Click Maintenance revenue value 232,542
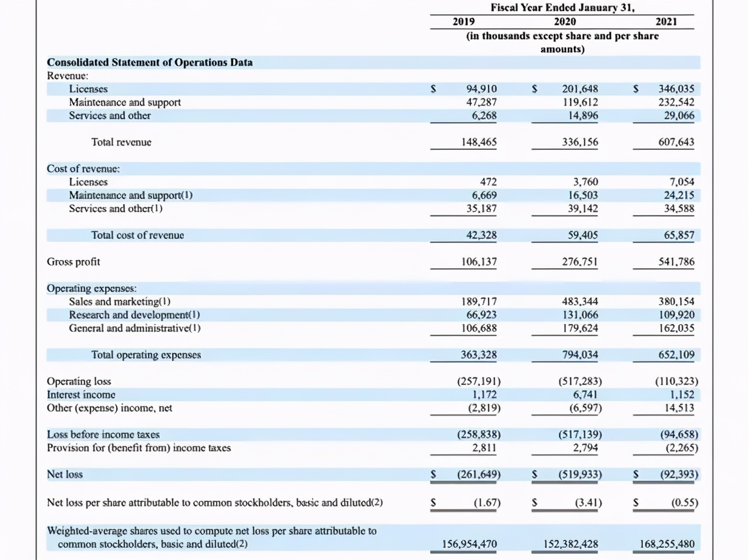 pyautogui.click(x=676, y=102)
